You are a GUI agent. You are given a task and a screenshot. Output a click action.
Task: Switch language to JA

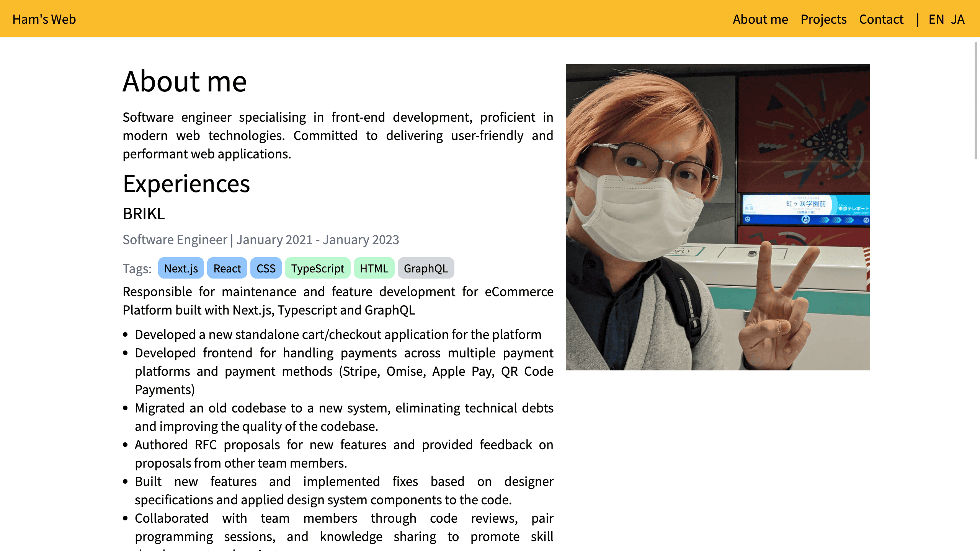pyautogui.click(x=958, y=19)
